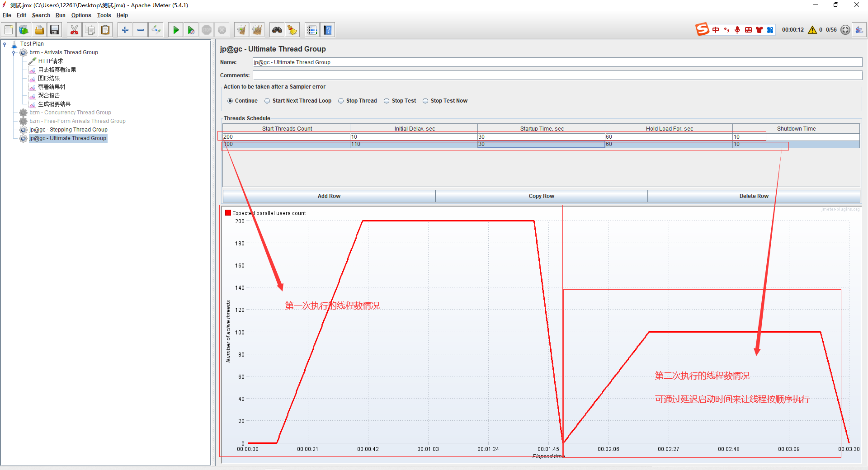Open the File menu
Viewport: 868px width, 470px height.
7,15
